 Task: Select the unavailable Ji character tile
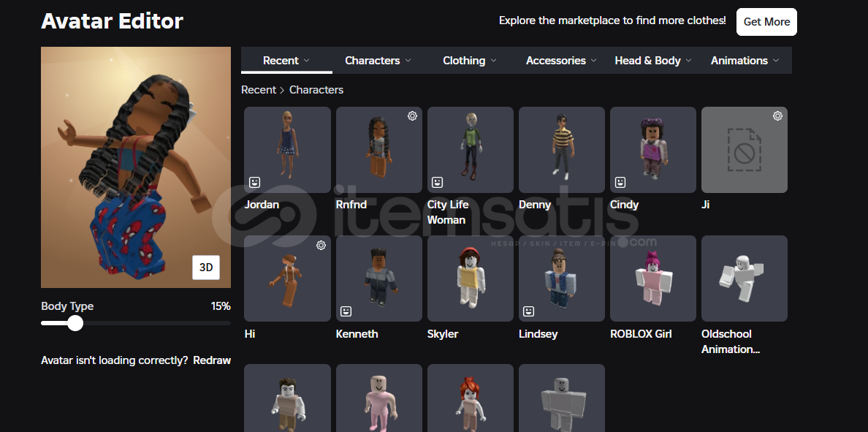745,150
